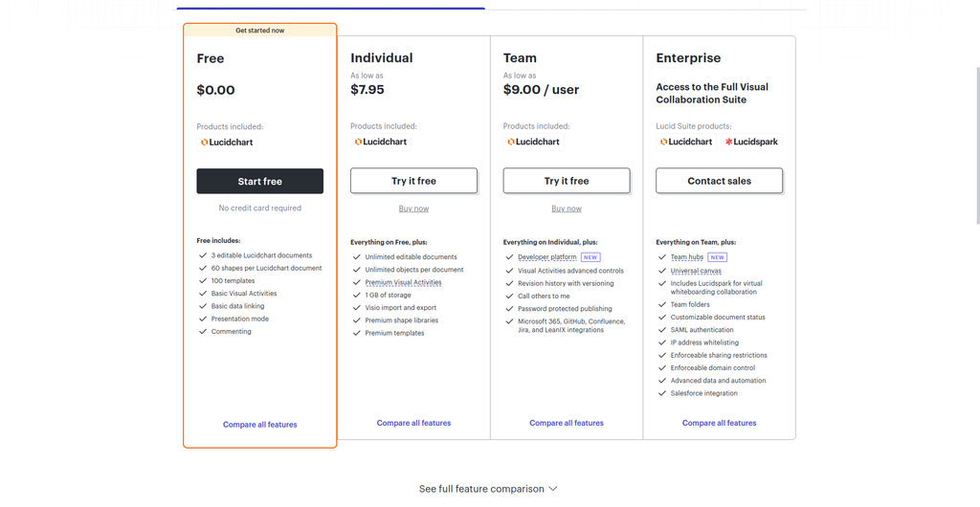The height and width of the screenshot is (507, 980).
Task: Open Compare all features in Free plan
Action: tap(260, 425)
